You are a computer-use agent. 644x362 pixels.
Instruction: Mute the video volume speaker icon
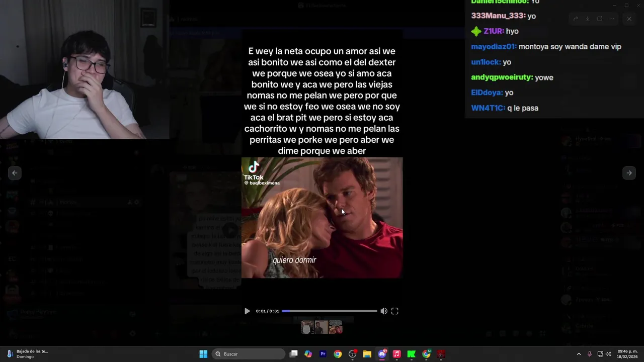[384, 311]
